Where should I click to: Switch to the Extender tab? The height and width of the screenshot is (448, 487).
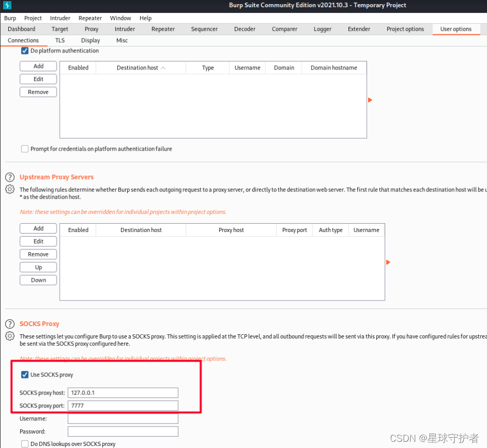point(359,29)
